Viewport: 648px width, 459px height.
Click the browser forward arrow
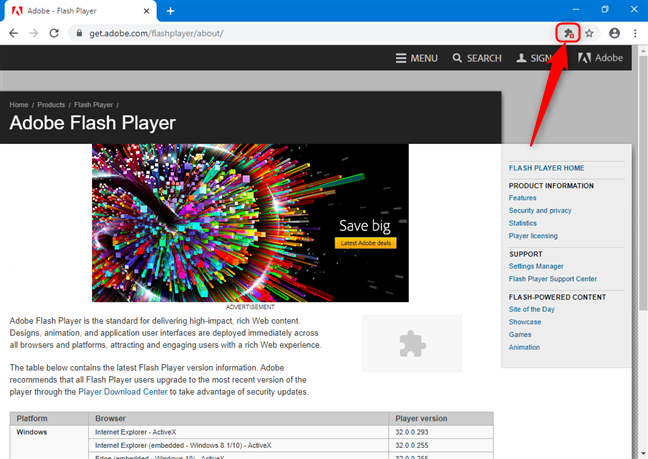pyautogui.click(x=34, y=33)
